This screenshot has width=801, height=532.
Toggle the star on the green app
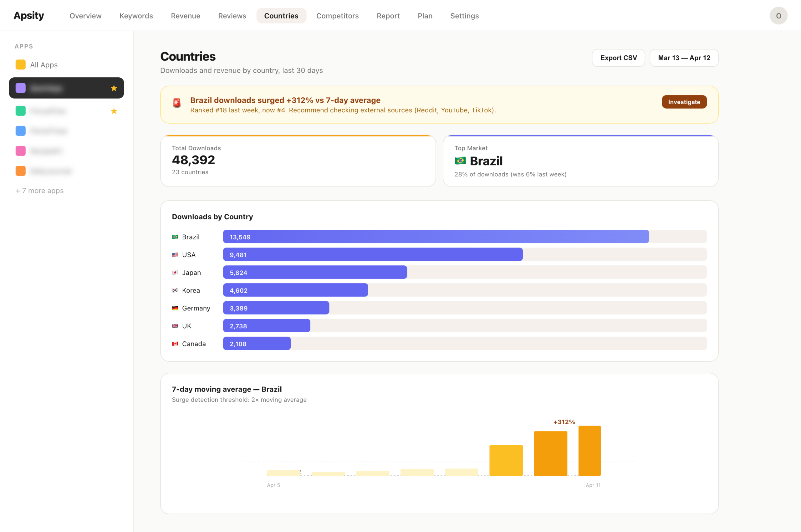coord(114,111)
